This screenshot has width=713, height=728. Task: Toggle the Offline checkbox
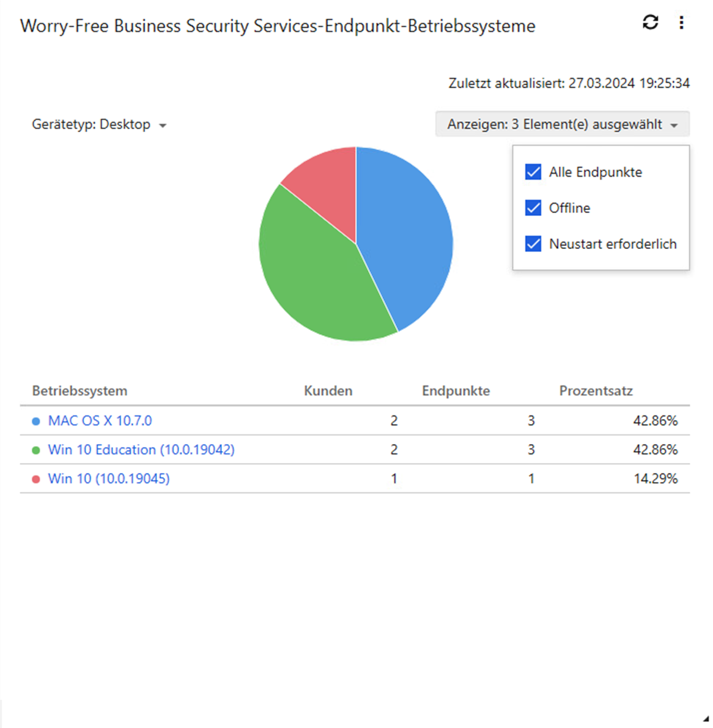coord(533,208)
